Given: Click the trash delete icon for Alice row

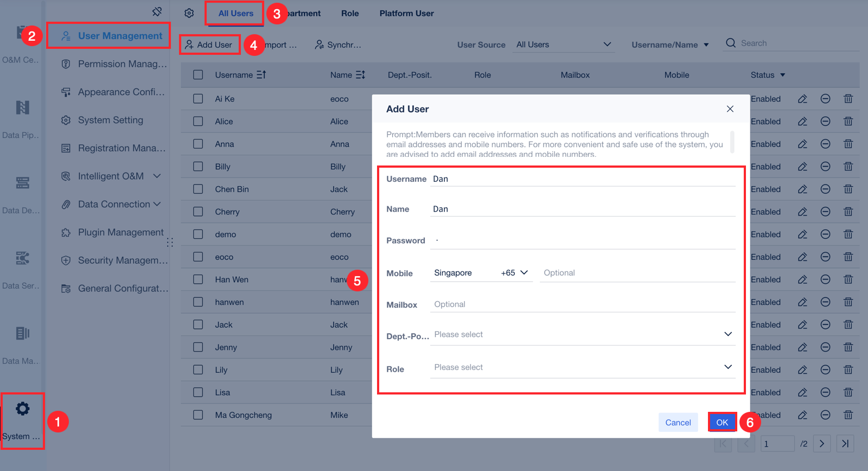Looking at the screenshot, I should click(848, 122).
